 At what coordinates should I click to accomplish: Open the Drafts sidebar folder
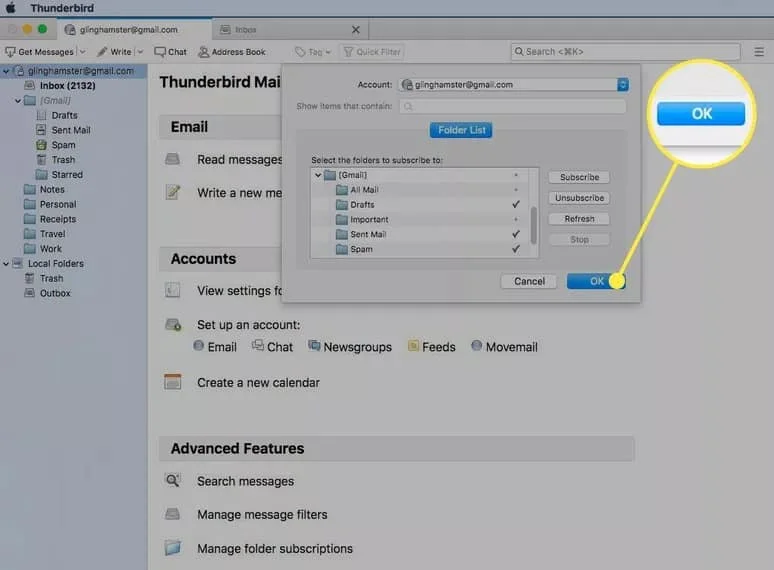[x=64, y=115]
